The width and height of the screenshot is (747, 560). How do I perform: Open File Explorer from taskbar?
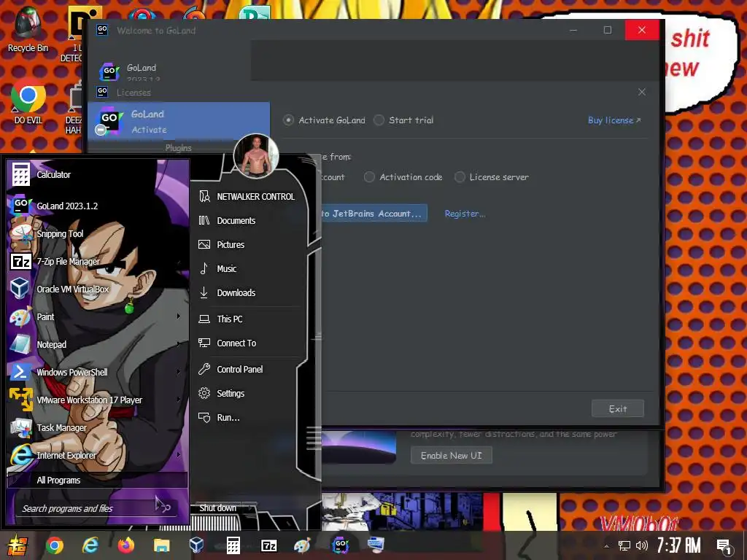pyautogui.click(x=161, y=545)
